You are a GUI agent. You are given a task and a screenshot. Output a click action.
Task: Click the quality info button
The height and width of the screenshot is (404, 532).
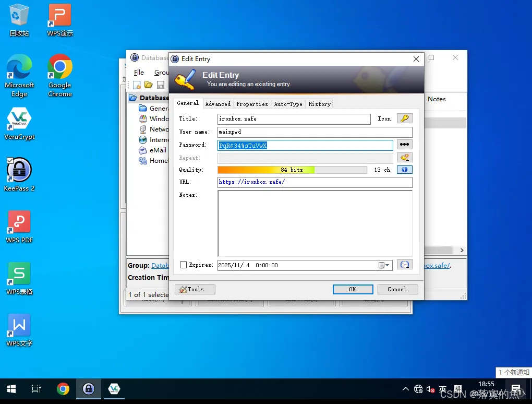(x=404, y=170)
